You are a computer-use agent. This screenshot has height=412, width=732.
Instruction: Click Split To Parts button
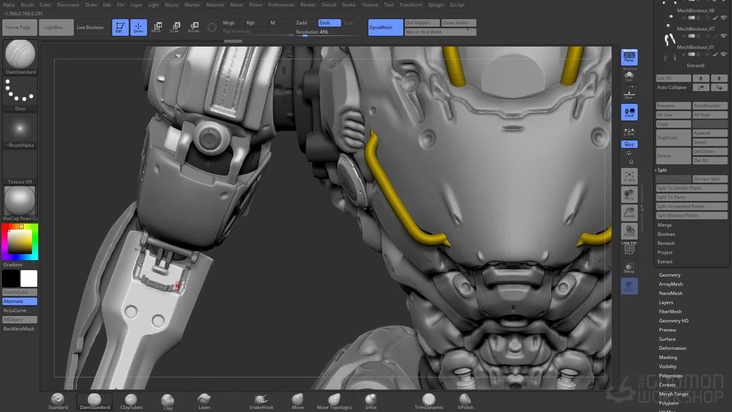pyautogui.click(x=691, y=197)
